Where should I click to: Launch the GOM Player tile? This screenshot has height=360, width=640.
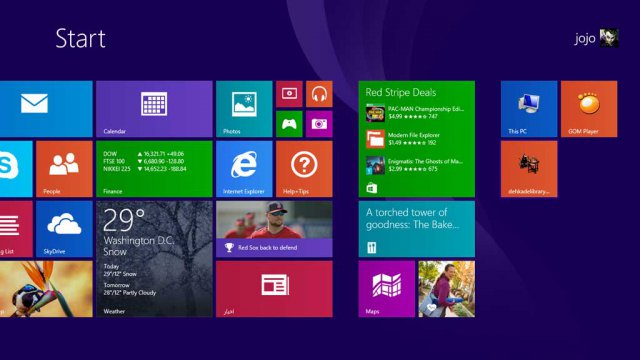(x=589, y=109)
